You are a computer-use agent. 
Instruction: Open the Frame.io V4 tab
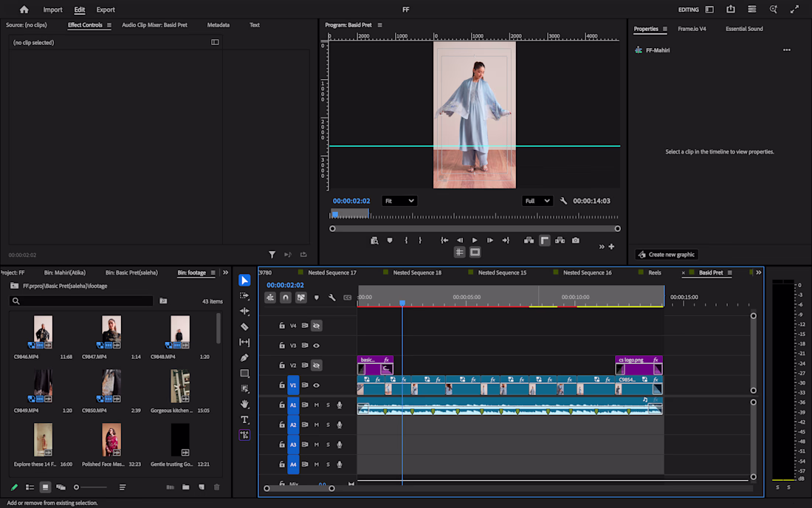pos(692,29)
